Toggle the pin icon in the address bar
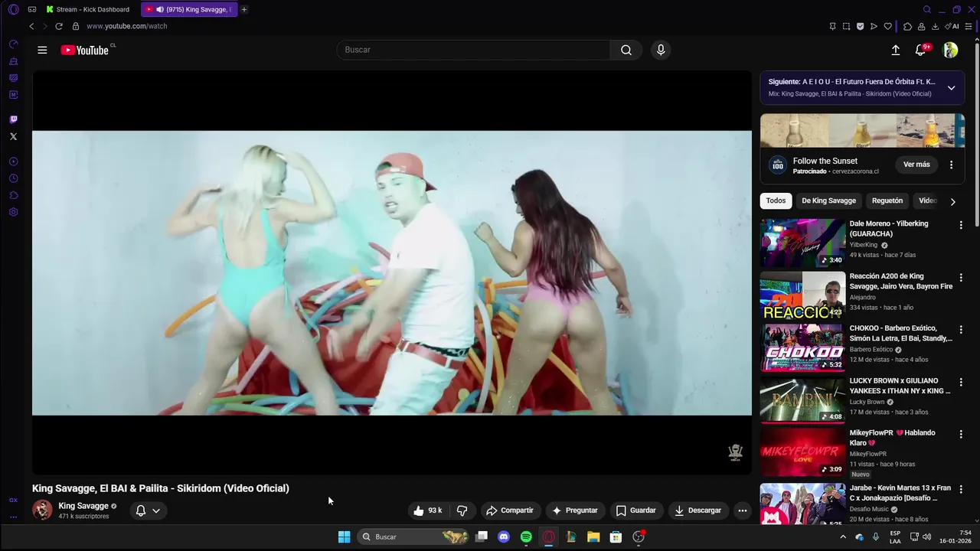The image size is (980, 551). click(832, 26)
